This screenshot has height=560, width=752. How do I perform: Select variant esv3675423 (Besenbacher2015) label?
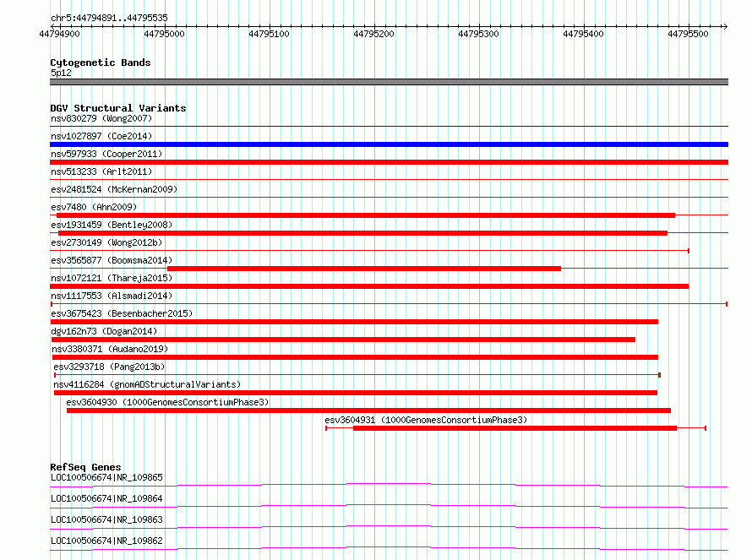click(x=122, y=313)
